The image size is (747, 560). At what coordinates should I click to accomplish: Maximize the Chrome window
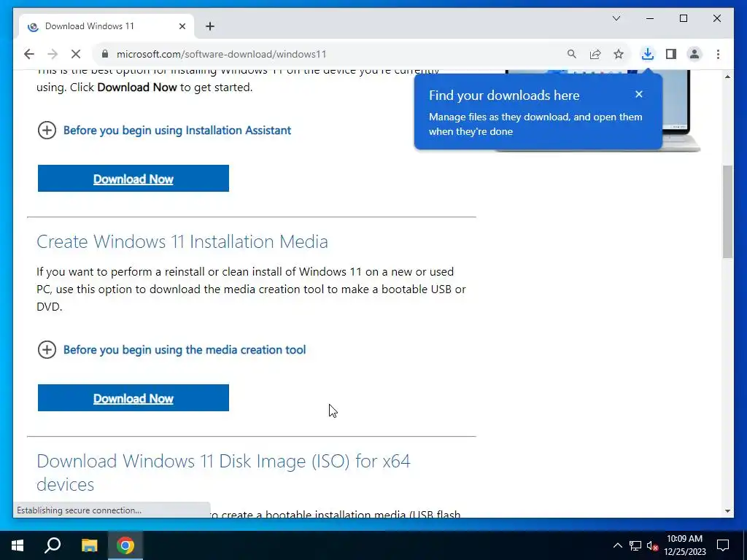point(683,18)
